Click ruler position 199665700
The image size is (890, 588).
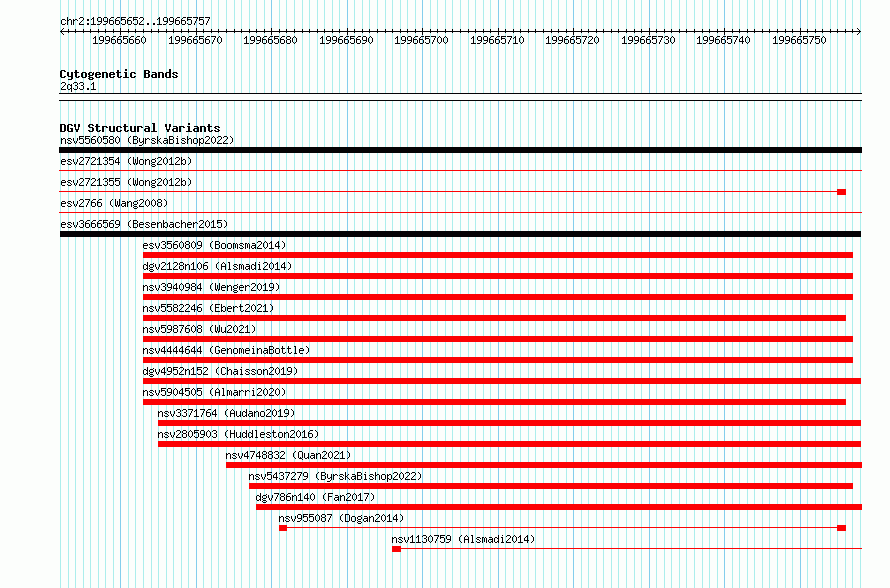coord(421,40)
